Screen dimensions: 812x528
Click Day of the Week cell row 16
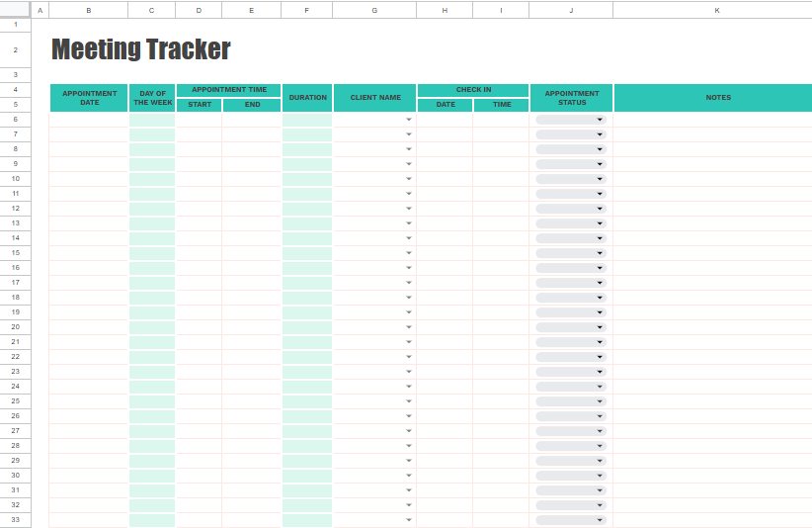pyautogui.click(x=152, y=268)
